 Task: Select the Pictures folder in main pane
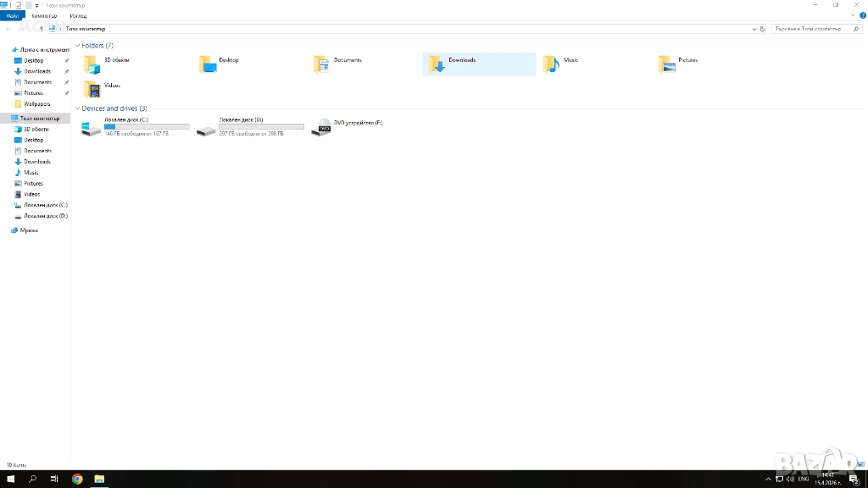(x=666, y=64)
